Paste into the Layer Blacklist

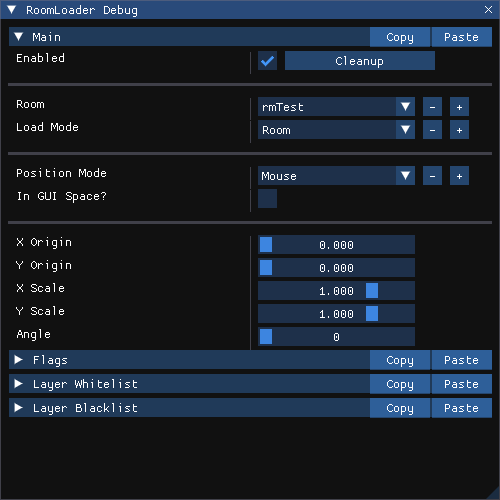click(462, 408)
